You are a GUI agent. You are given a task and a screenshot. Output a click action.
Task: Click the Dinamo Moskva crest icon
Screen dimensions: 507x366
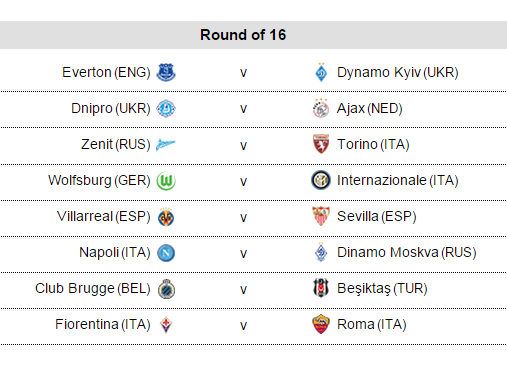[x=321, y=252]
